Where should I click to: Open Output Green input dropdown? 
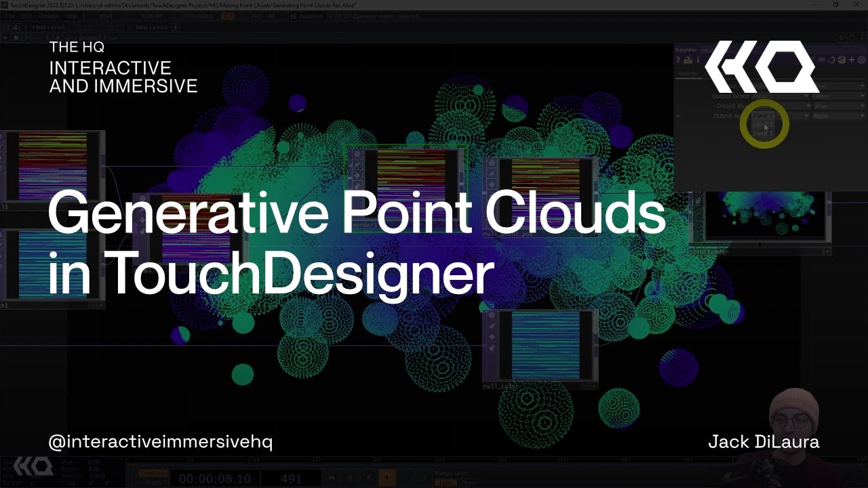point(781,96)
